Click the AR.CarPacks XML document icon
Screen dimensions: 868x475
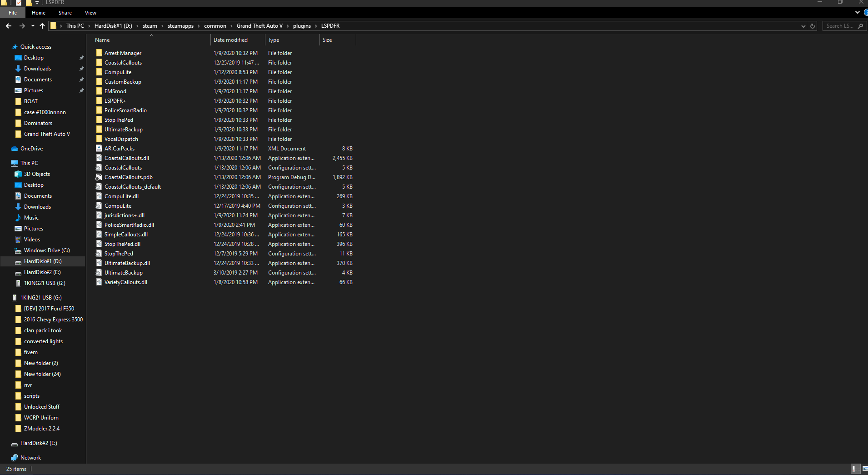(99, 149)
